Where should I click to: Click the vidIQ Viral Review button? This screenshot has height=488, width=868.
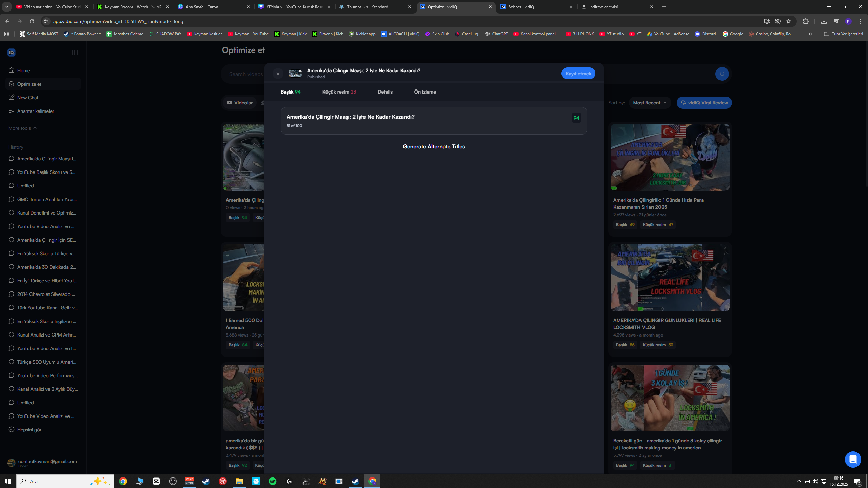(x=704, y=103)
